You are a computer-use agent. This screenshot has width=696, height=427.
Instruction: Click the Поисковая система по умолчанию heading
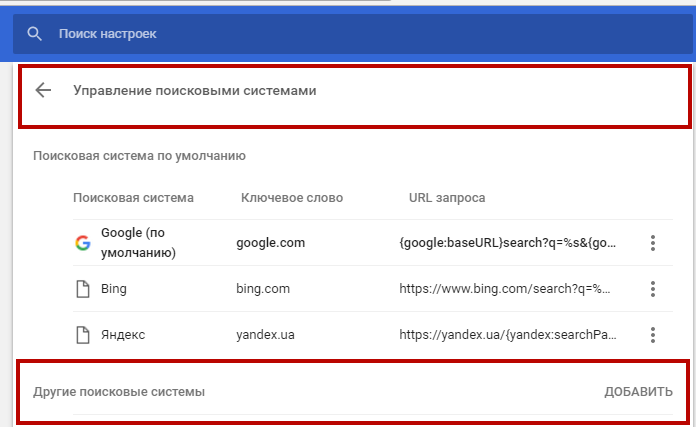[x=139, y=156]
